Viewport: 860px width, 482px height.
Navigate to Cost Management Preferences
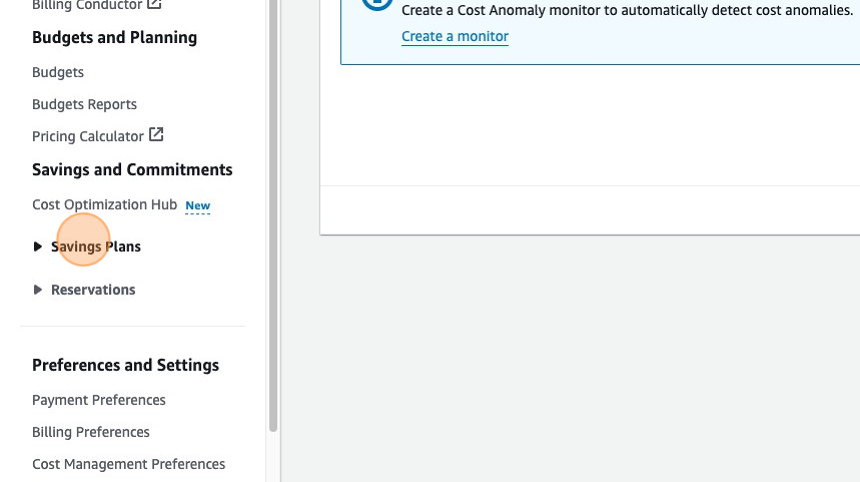tap(128, 464)
